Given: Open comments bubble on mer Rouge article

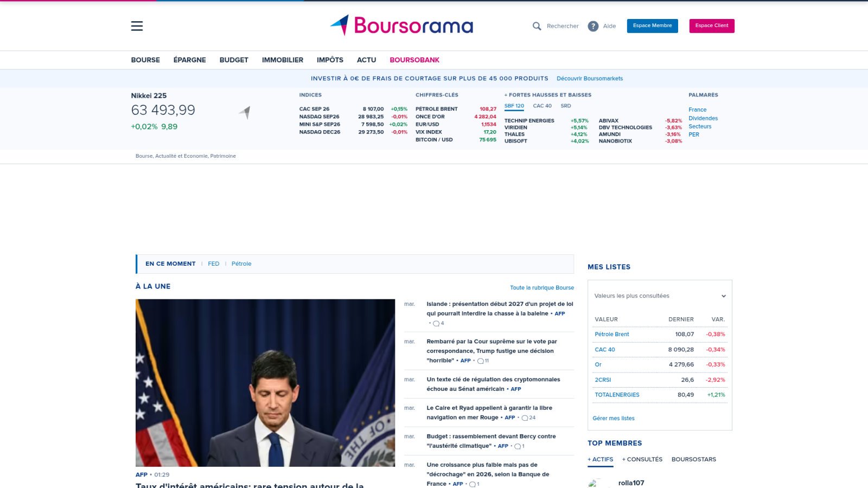Looking at the screenshot, I should click(525, 418).
